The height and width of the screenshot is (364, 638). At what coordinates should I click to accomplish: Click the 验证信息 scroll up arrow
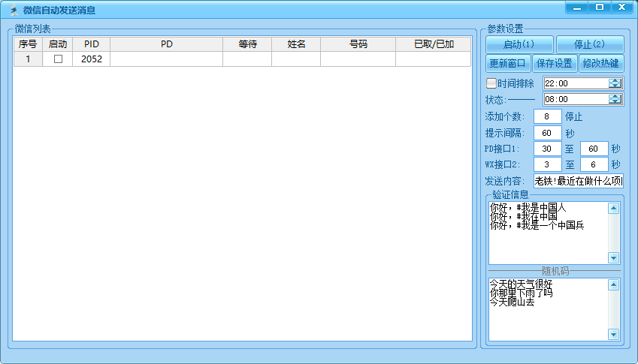pos(614,209)
